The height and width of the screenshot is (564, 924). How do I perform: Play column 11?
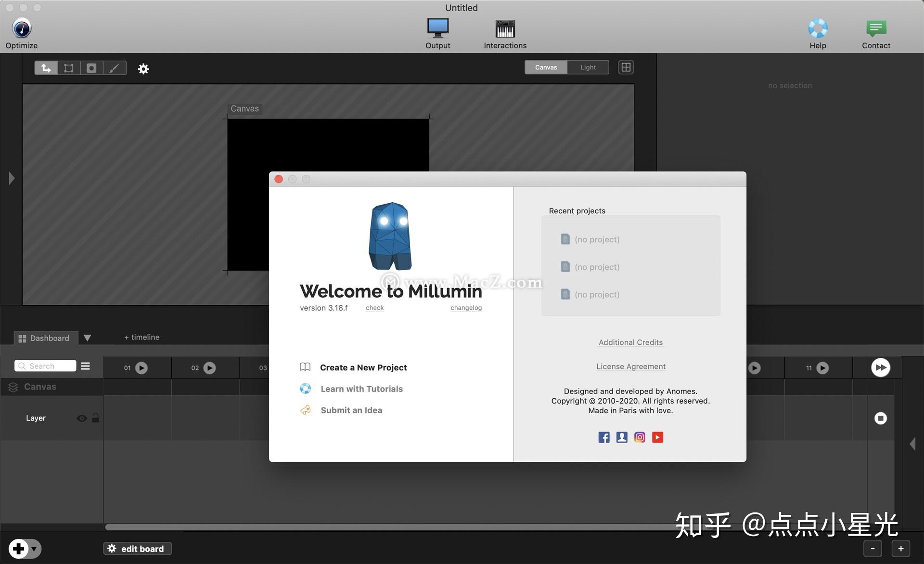[x=823, y=368]
